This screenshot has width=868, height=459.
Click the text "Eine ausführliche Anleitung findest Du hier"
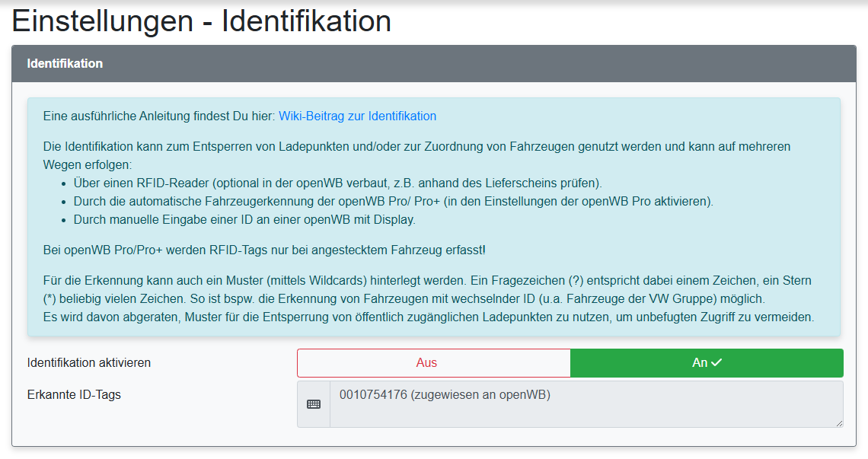(x=158, y=116)
